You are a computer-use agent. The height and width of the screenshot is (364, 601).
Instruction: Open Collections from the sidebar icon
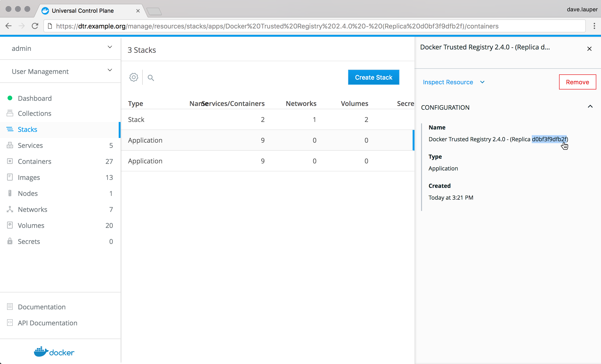[x=10, y=113]
